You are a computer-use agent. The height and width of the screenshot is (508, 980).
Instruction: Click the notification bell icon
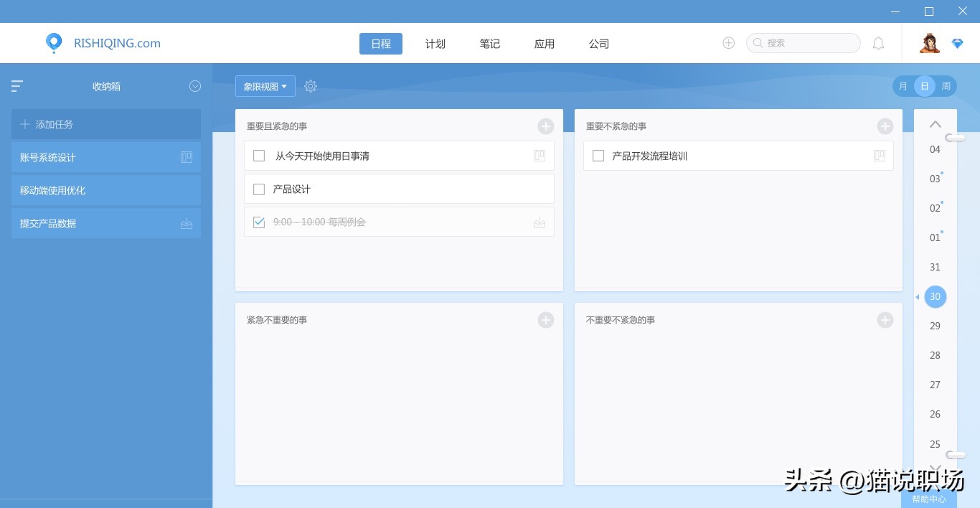coord(878,43)
